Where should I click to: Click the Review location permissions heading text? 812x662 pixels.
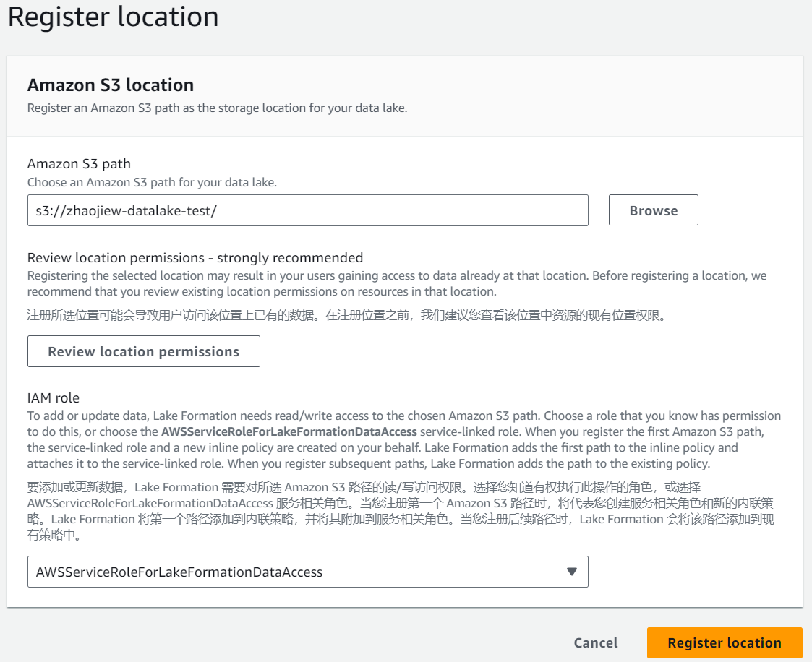click(x=195, y=258)
